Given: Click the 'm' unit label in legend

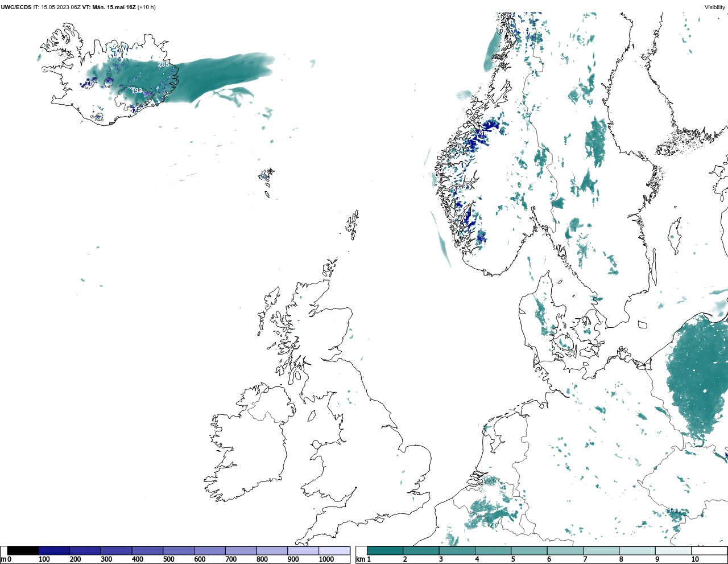Looking at the screenshot, I should (x=3, y=559).
